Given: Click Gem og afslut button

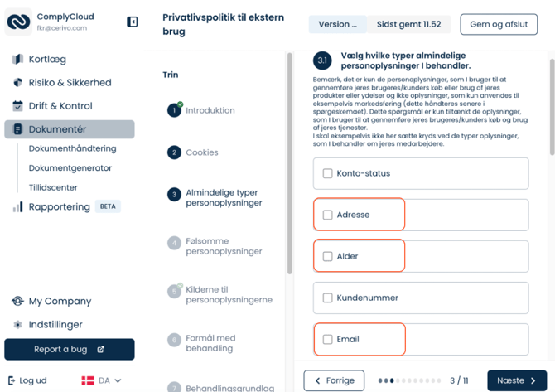Looking at the screenshot, I should [x=498, y=25].
